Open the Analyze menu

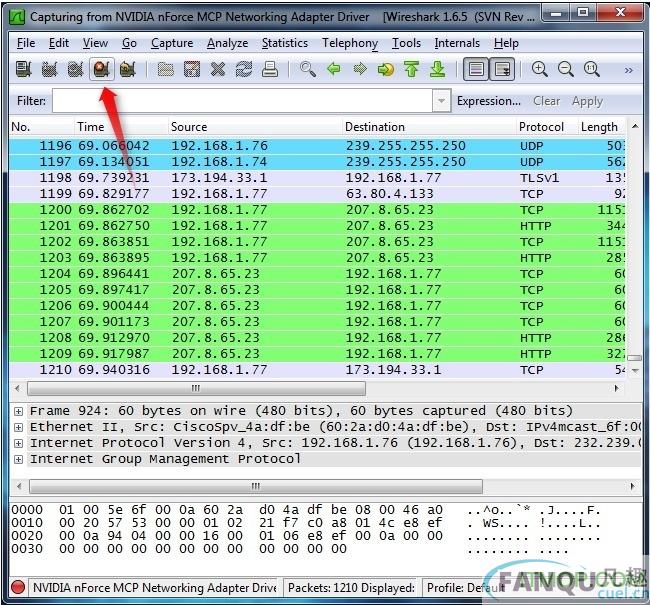(x=227, y=43)
